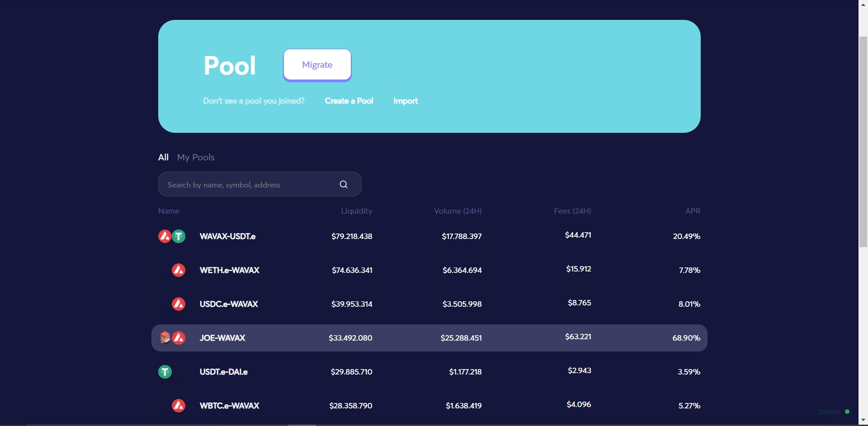Click the WETH.e-WAVAX Avalanche icon

179,270
